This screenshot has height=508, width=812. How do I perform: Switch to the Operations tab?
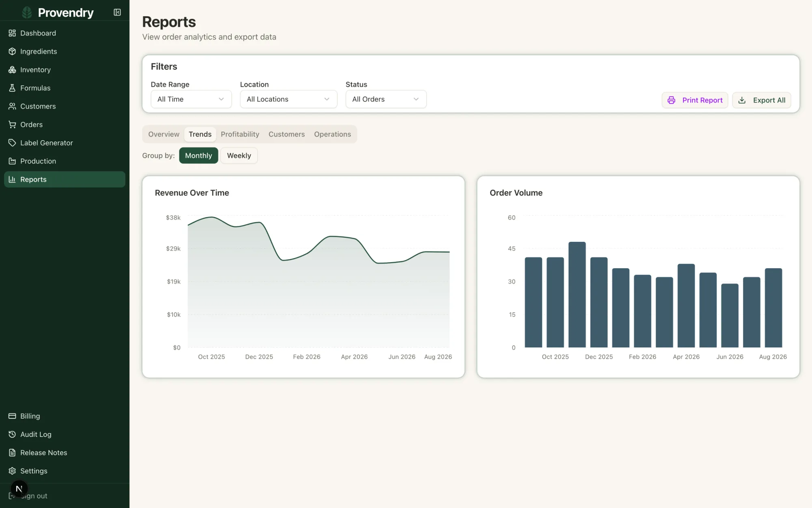[x=333, y=134]
